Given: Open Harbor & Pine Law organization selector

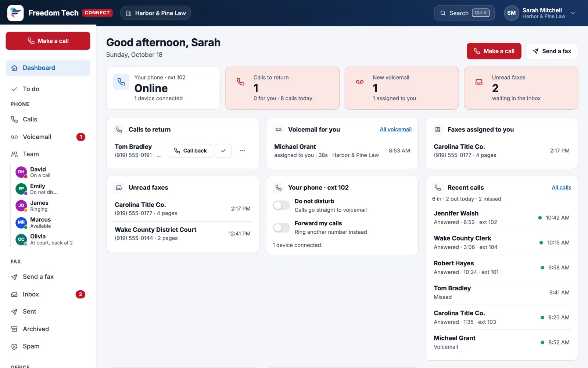Looking at the screenshot, I should [x=155, y=13].
